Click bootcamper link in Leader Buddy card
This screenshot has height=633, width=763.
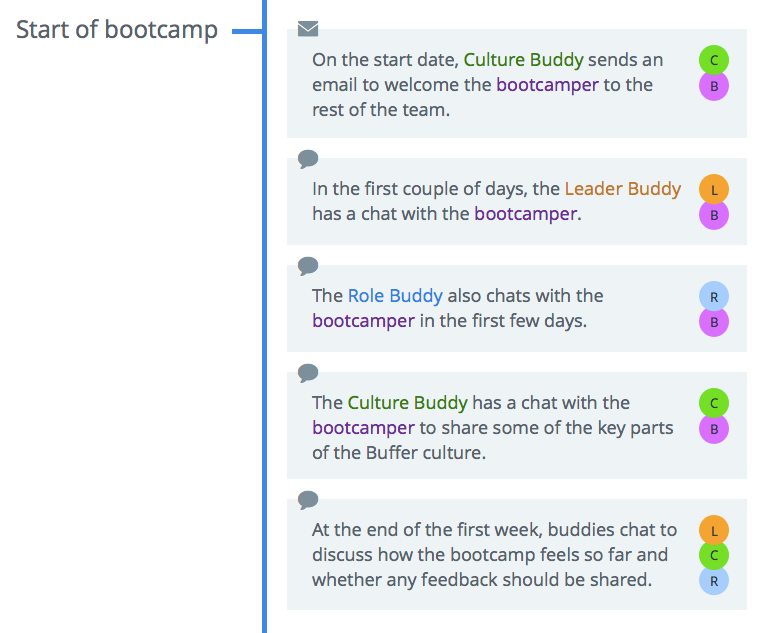pos(526,214)
